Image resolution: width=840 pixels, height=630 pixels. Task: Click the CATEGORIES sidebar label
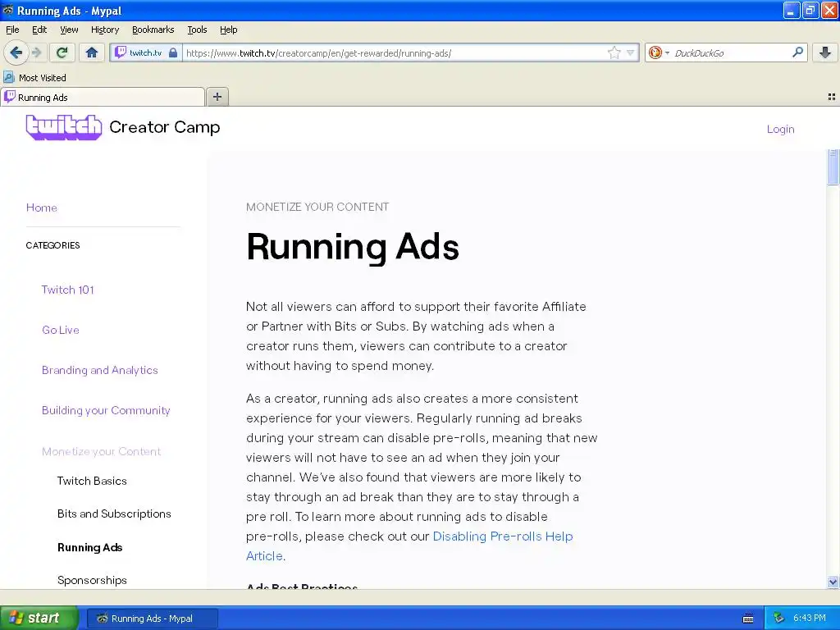pos(52,245)
